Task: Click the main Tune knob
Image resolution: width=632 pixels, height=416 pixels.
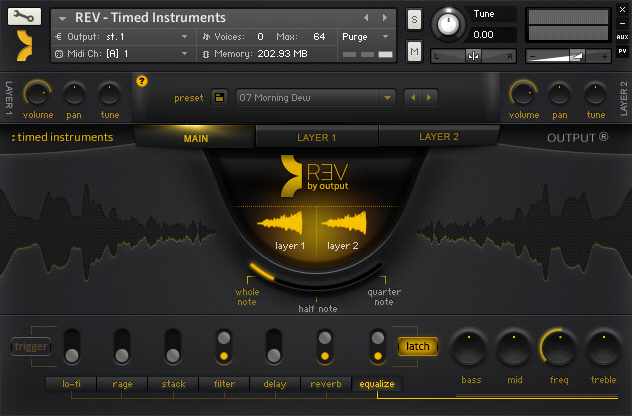Action: coord(448,24)
